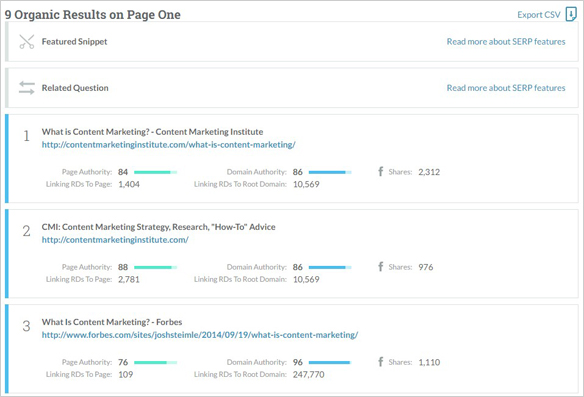Click the Shares value 1,110
Viewport: 584px width, 397px height.
(x=429, y=362)
